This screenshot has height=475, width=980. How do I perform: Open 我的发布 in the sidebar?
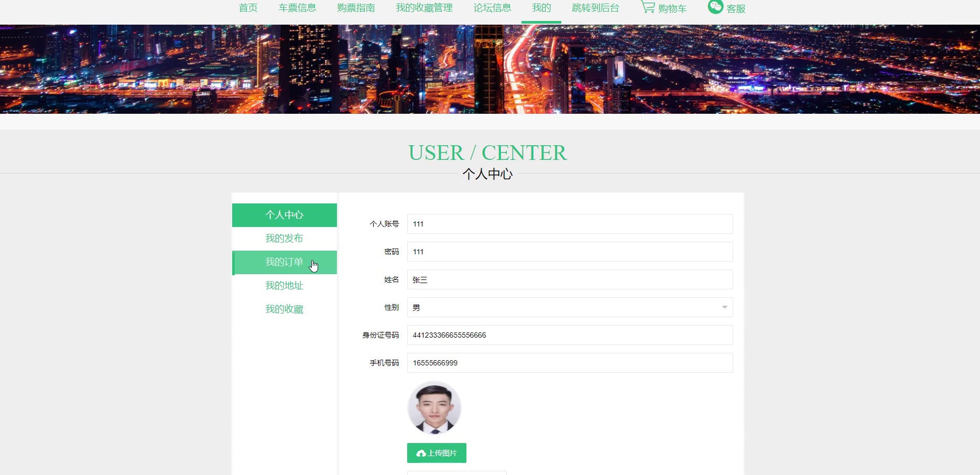(x=285, y=239)
